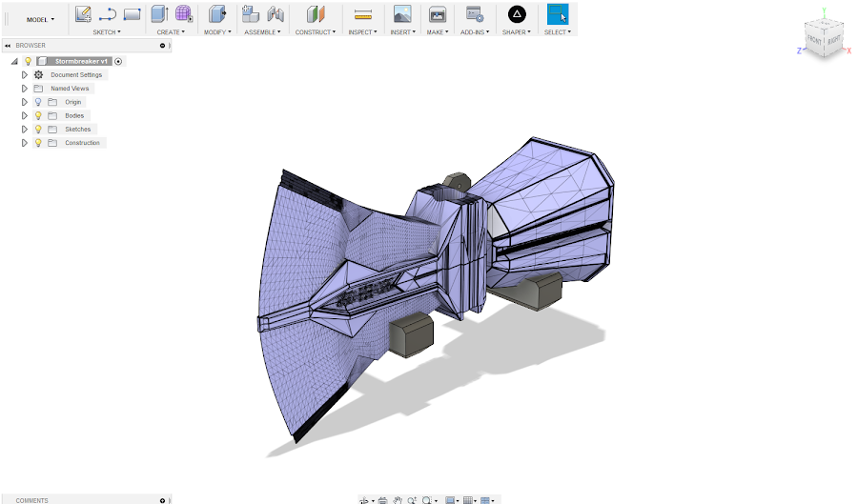The image size is (858, 504).
Task: Select the Bodies tree label
Action: coord(74,116)
